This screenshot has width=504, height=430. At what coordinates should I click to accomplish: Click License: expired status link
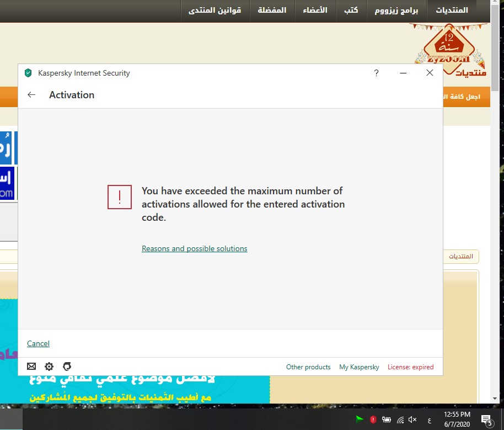(x=410, y=367)
